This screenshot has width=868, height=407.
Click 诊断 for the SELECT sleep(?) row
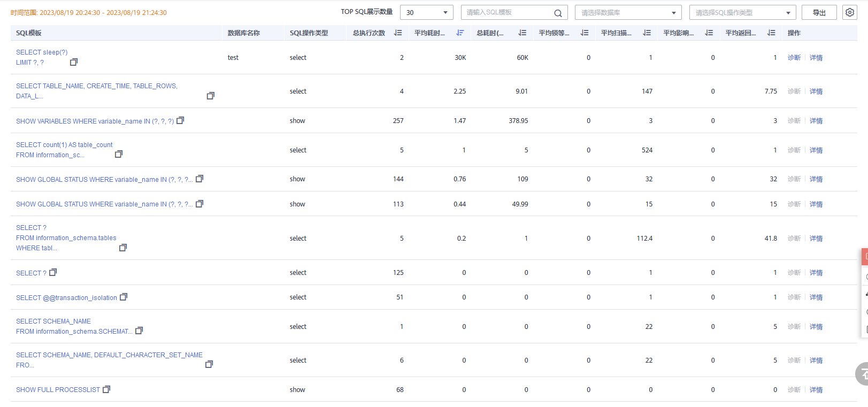tap(794, 58)
